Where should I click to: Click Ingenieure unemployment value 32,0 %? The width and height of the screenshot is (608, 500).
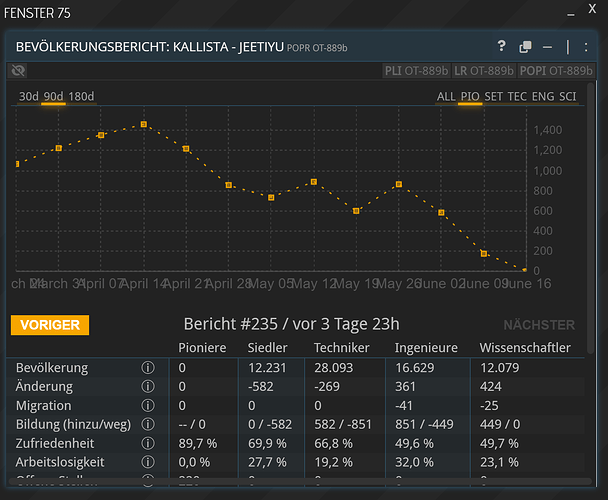click(414, 462)
